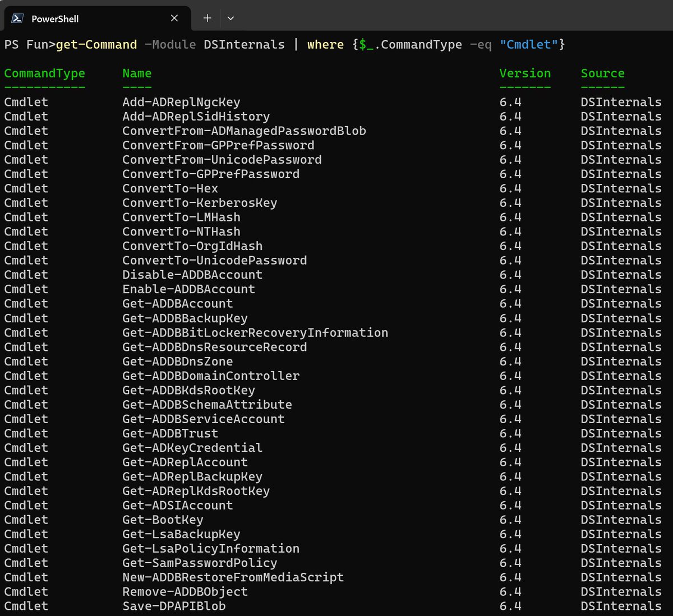Click Get-ADDBSchemaAttribute
The width and height of the screenshot is (673, 616).
[207, 405]
